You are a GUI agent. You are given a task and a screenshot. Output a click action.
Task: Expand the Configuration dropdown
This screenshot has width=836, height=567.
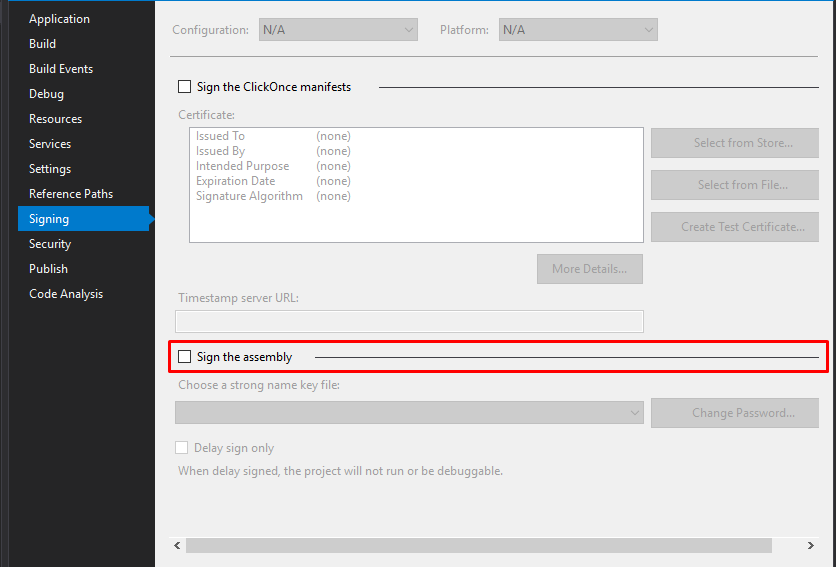338,30
